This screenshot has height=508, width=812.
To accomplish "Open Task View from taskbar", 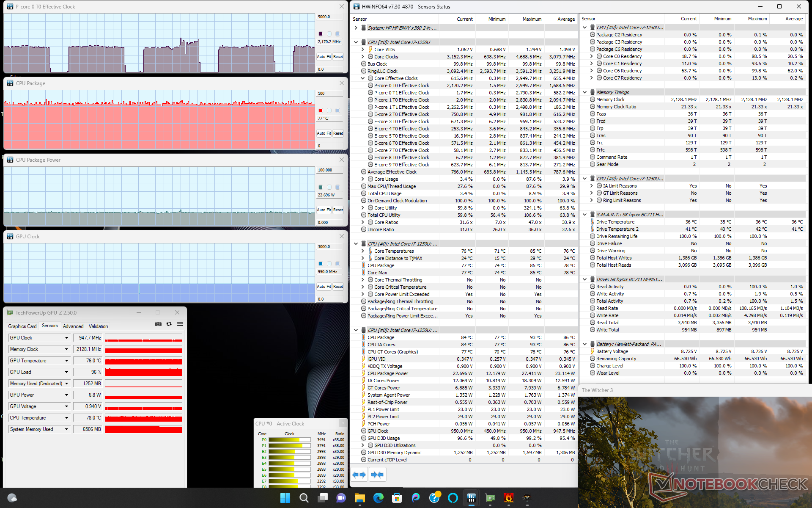I will [323, 498].
